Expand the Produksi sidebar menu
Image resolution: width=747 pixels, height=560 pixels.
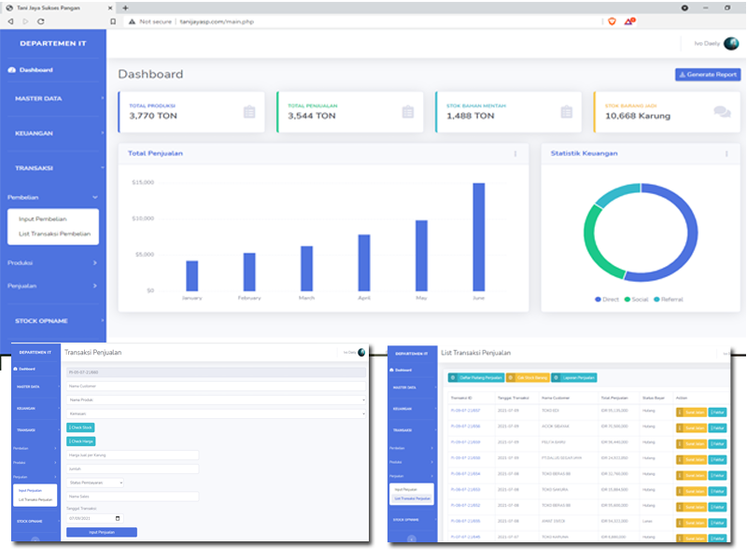52,263
